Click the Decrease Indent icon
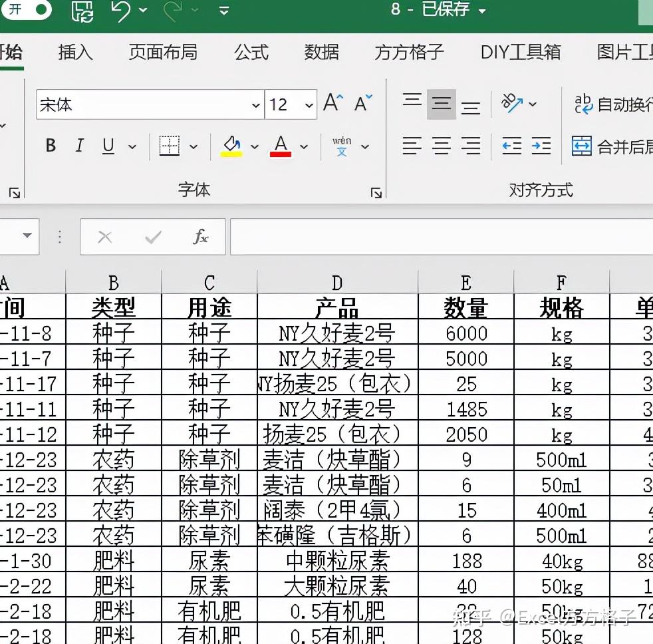The width and height of the screenshot is (653, 644). (x=512, y=146)
